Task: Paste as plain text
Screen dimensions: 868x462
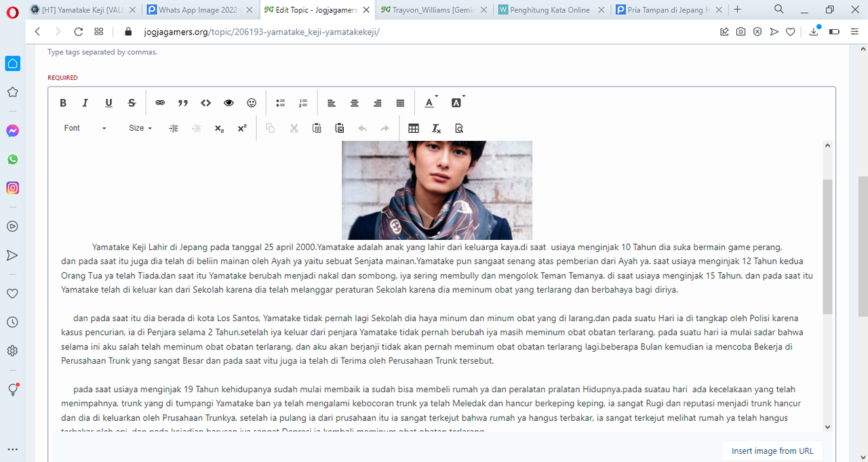Action: tap(317, 128)
